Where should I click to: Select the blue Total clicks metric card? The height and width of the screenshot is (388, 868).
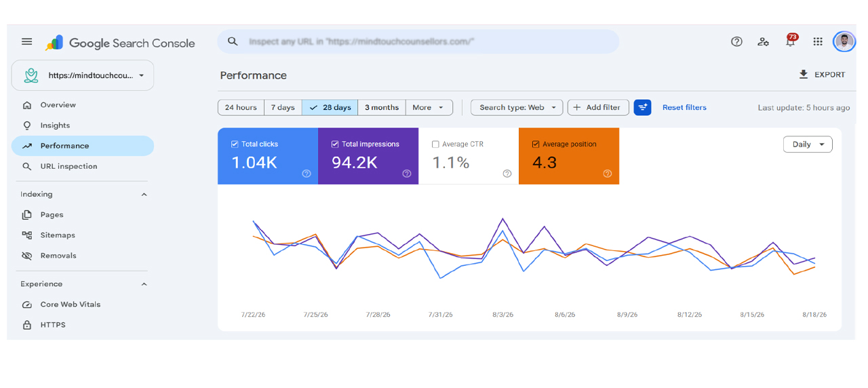(268, 156)
